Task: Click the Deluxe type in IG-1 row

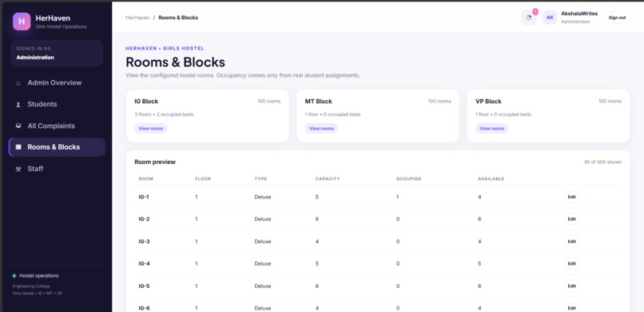Action: click(x=263, y=197)
